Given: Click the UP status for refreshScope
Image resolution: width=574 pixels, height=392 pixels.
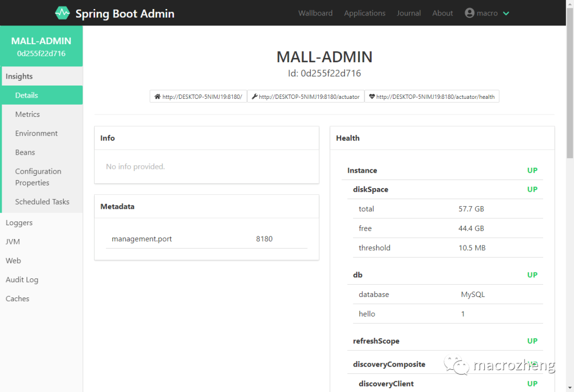Looking at the screenshot, I should point(532,341).
